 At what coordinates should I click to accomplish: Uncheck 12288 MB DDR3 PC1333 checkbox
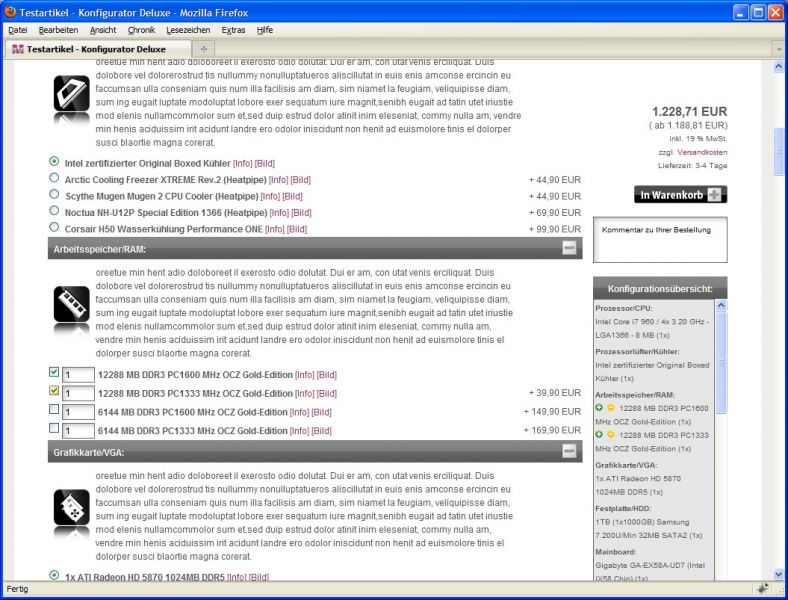(x=54, y=390)
